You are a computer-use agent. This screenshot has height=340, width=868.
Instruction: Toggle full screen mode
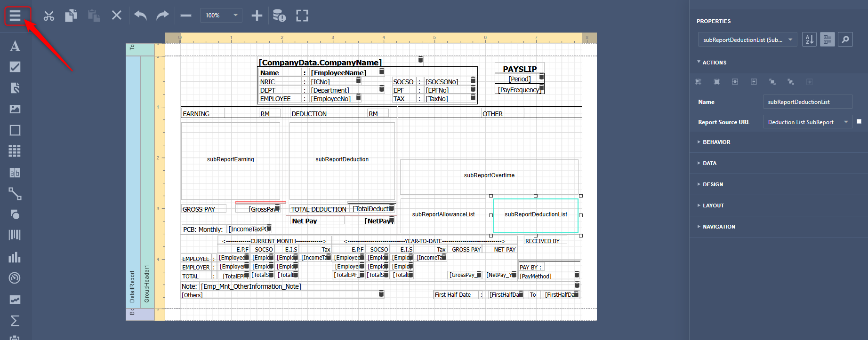(x=302, y=16)
